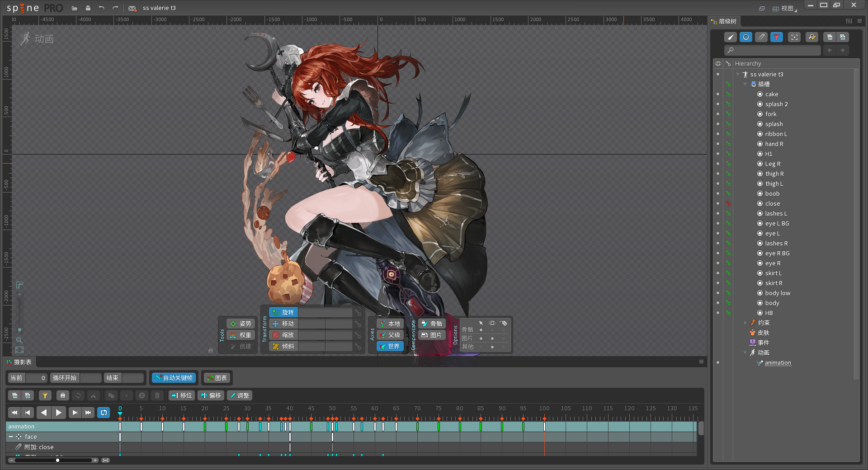Screen dimensions: 868x470
Task: Collapse dopesheet rows icon
Action: click(14, 395)
